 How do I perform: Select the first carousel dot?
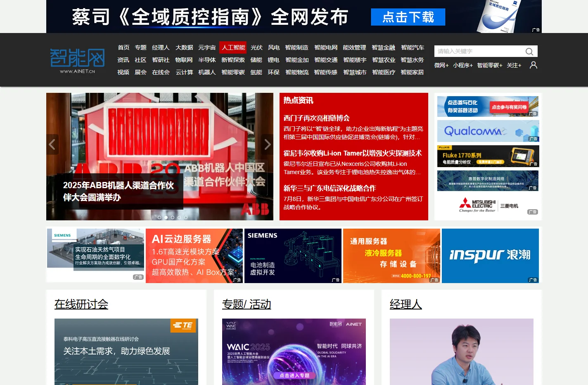click(159, 217)
